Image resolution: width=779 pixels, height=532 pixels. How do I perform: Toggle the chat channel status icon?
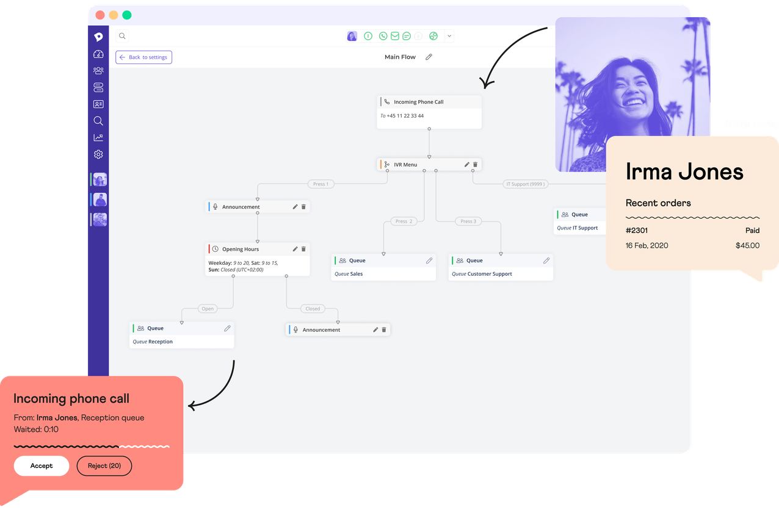[407, 36]
